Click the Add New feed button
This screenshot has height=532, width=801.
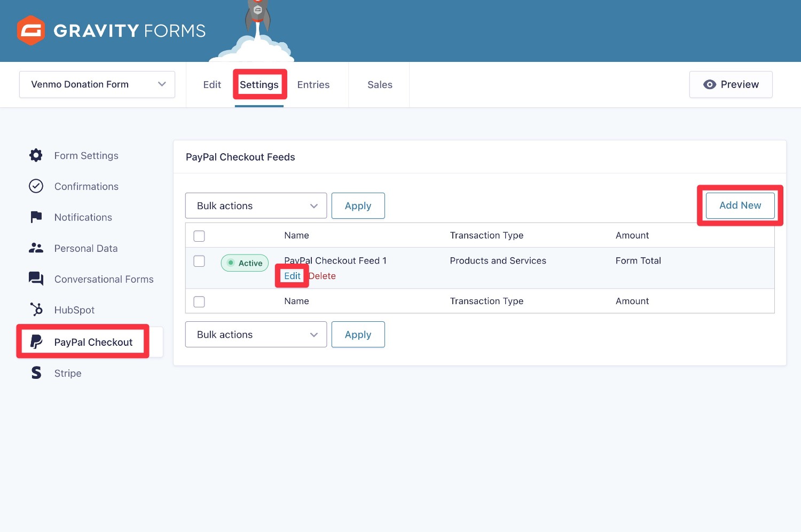tap(740, 205)
